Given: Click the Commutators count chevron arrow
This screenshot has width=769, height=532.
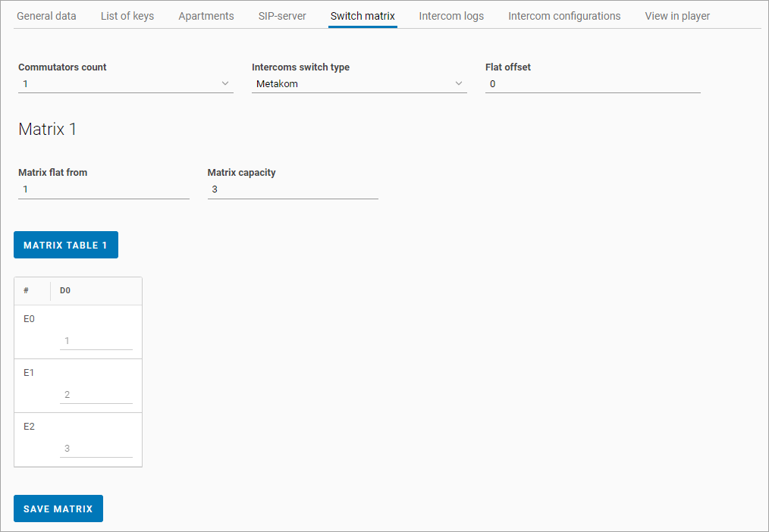Looking at the screenshot, I should (225, 83).
